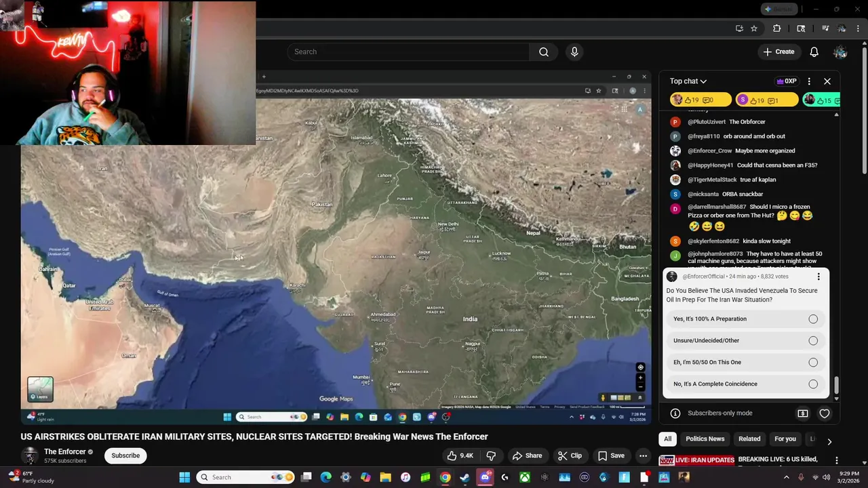The image size is (868, 488).
Task: Open the Chrome extensions puzzle icon
Action: coord(777,28)
